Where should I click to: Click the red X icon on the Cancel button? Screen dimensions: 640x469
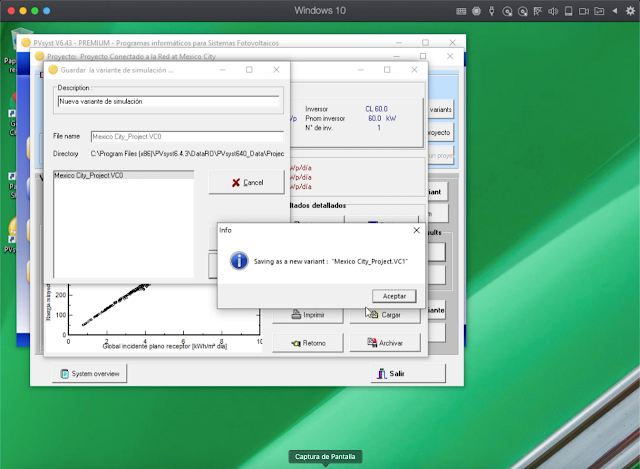[236, 182]
